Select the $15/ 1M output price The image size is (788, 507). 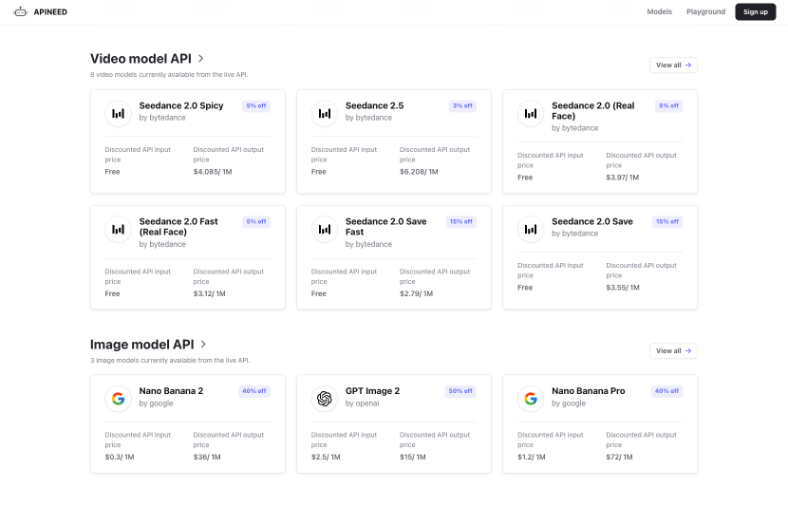(x=413, y=456)
